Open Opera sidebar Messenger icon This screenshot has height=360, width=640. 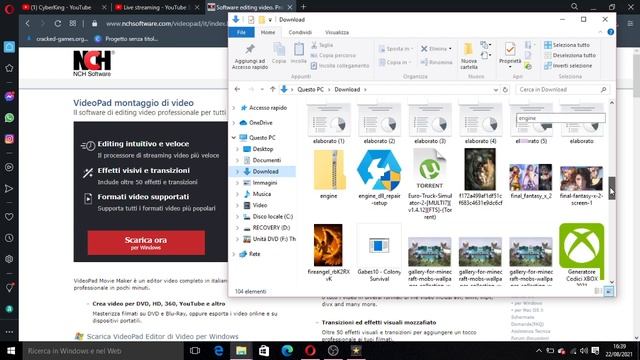[9, 96]
